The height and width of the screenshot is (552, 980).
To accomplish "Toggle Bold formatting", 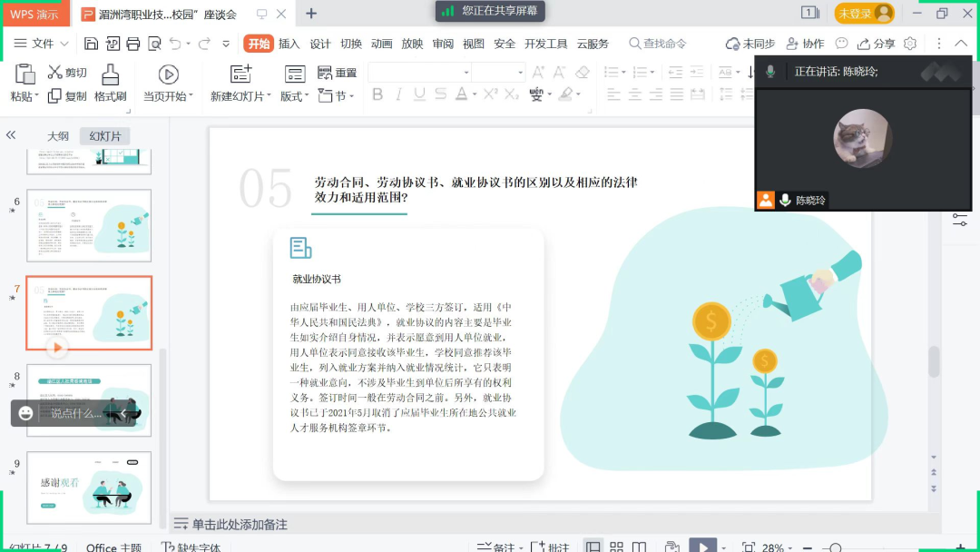I will point(377,94).
